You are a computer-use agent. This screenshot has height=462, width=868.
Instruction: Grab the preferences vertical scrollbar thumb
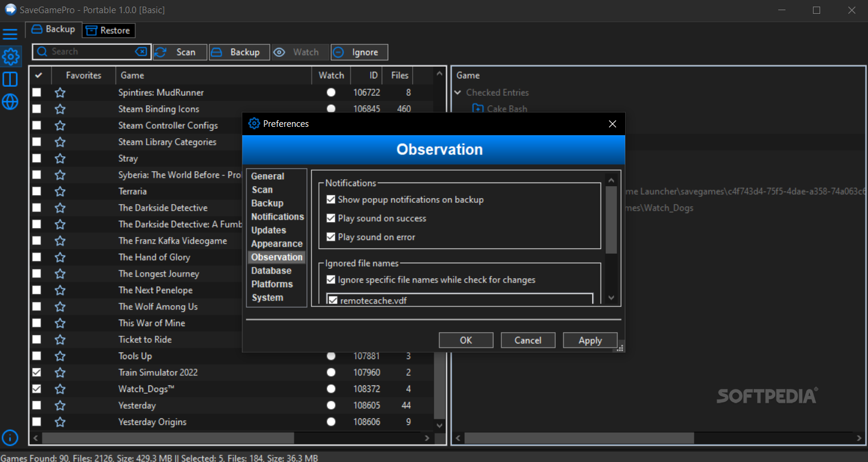611,220
